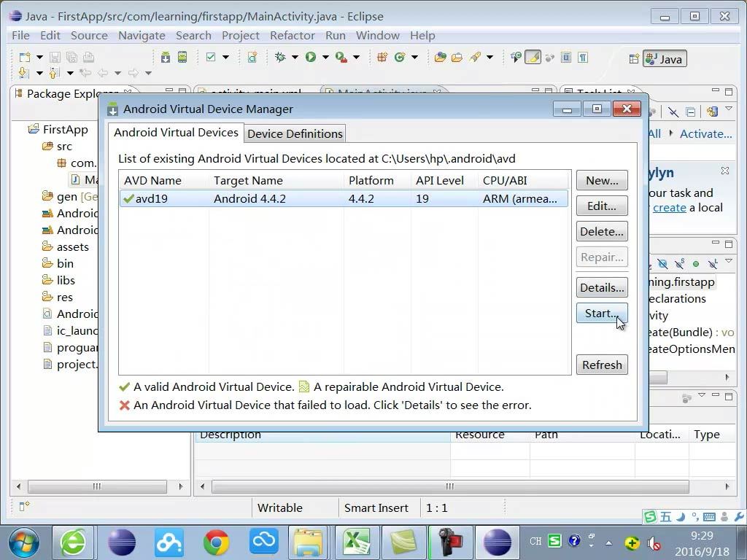Image resolution: width=747 pixels, height=560 pixels.
Task: Open the Window menu
Action: point(378,36)
